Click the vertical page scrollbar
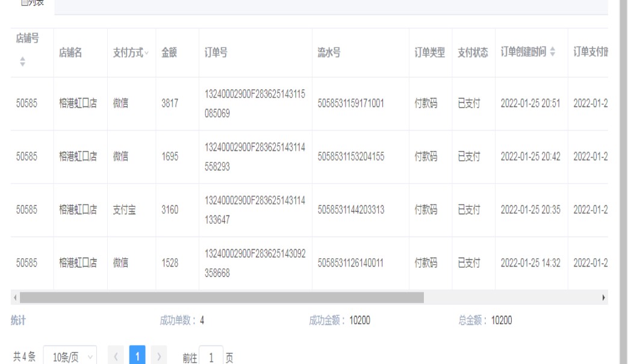 point(624,180)
